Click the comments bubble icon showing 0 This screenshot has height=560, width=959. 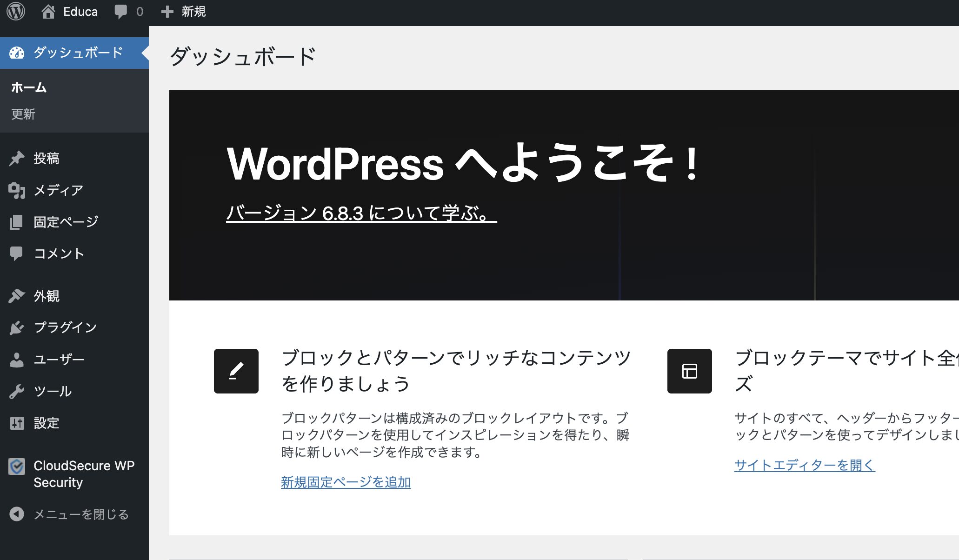pyautogui.click(x=122, y=12)
